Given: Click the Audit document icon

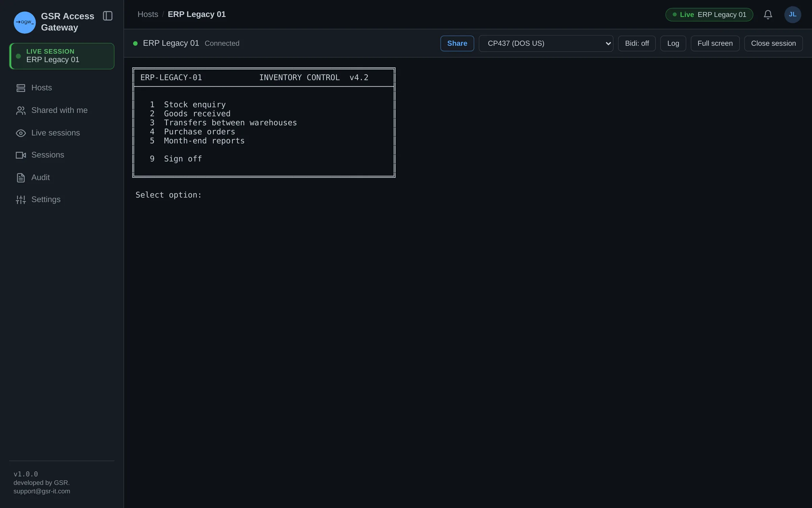Looking at the screenshot, I should [x=21, y=178].
